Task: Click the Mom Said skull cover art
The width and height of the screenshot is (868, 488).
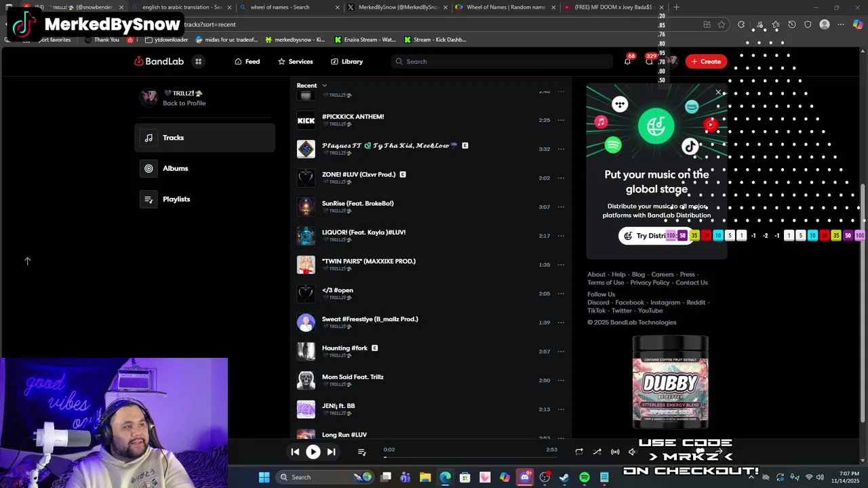Action: 306,380
